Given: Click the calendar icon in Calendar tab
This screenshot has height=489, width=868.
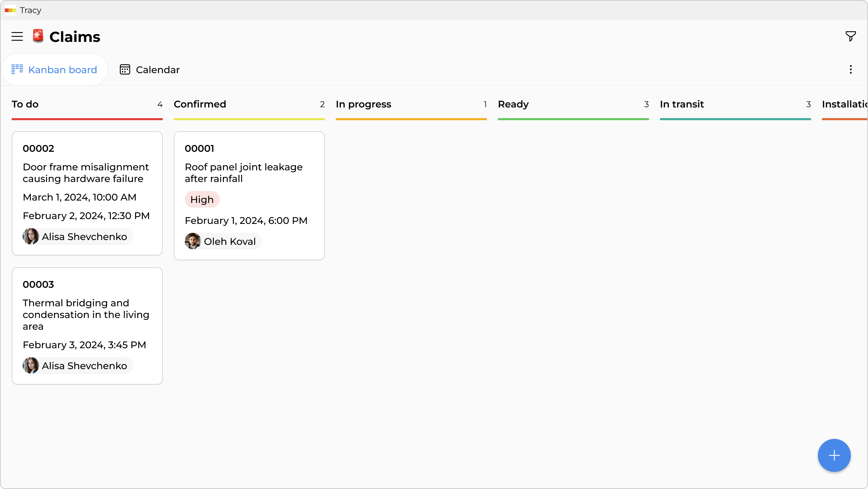Looking at the screenshot, I should click(125, 70).
